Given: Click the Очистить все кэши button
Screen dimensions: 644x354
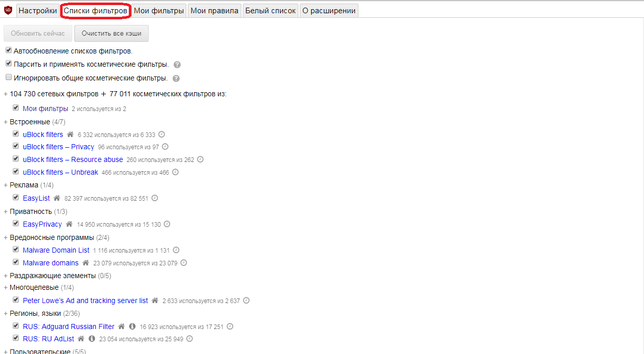Looking at the screenshot, I should tap(111, 33).
